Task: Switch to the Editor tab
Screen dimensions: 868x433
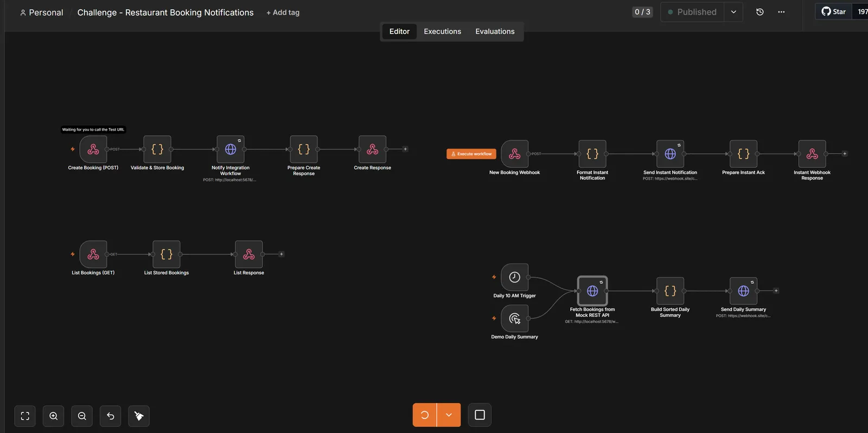Action: click(x=399, y=31)
